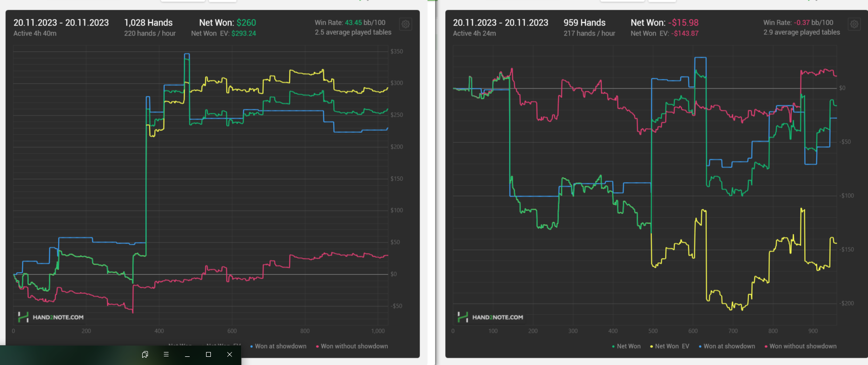Click 'Net Won: $260' value

[228, 23]
